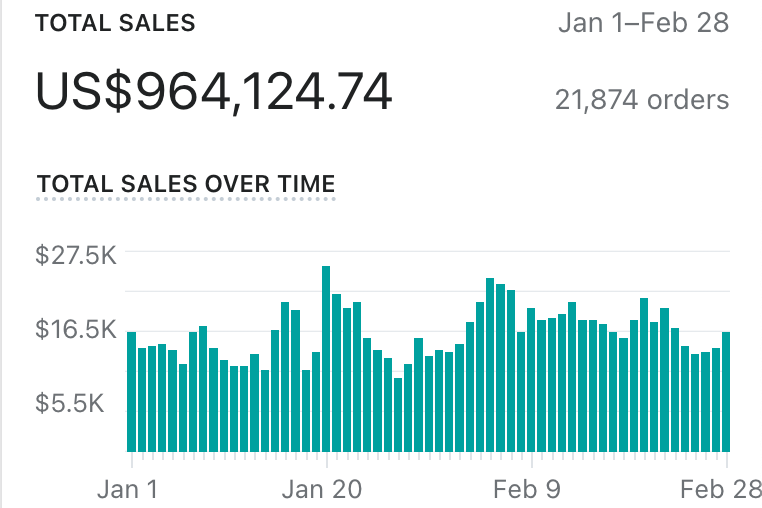Screen dimensions: 762x508
Task: Select the $16.5K y-axis label
Action: [x=76, y=329]
